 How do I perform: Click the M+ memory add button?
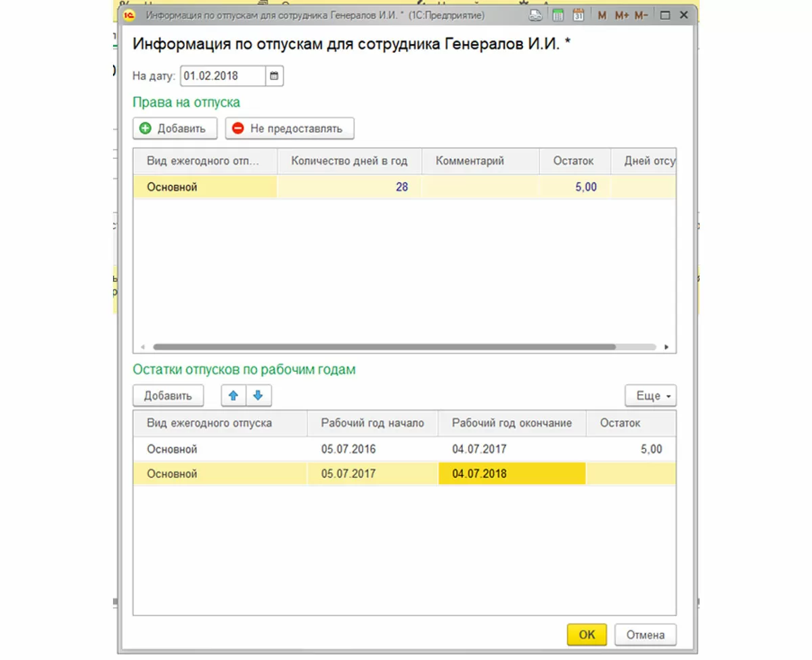click(x=623, y=16)
